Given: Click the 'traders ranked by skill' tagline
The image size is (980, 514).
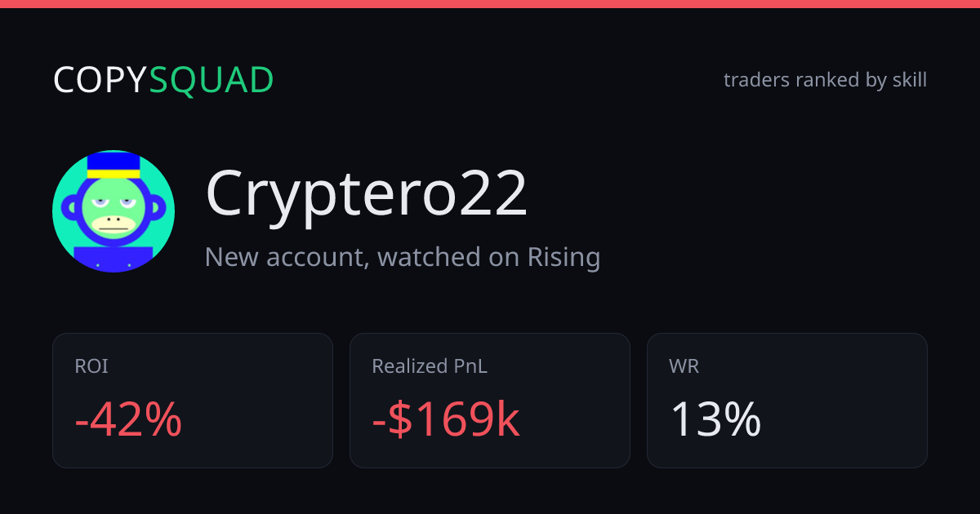Looking at the screenshot, I should point(825,80).
